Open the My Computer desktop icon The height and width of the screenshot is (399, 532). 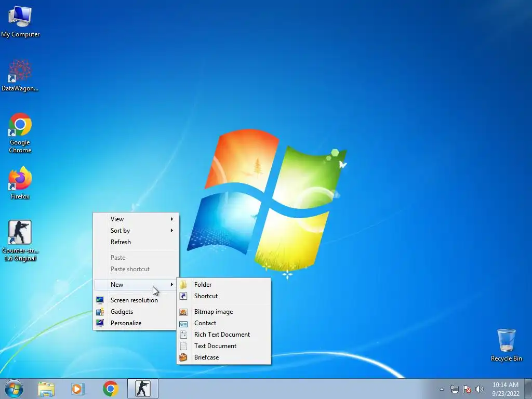tap(20, 22)
